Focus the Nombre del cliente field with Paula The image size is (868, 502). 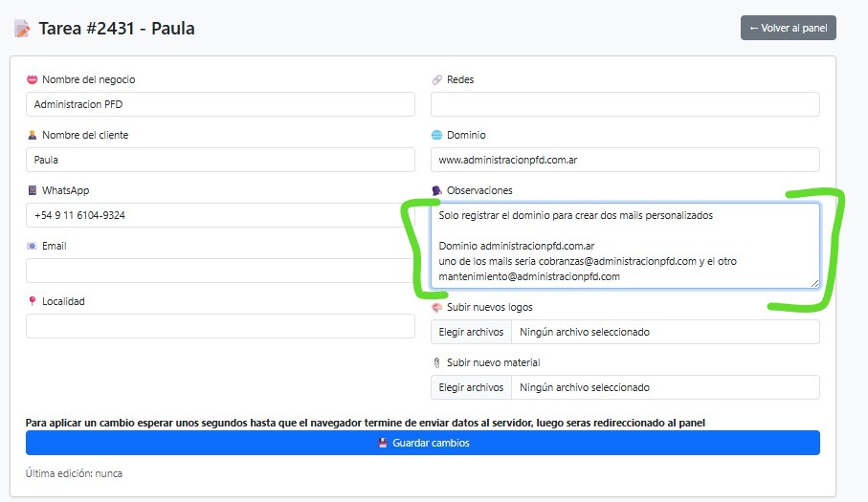tap(220, 160)
